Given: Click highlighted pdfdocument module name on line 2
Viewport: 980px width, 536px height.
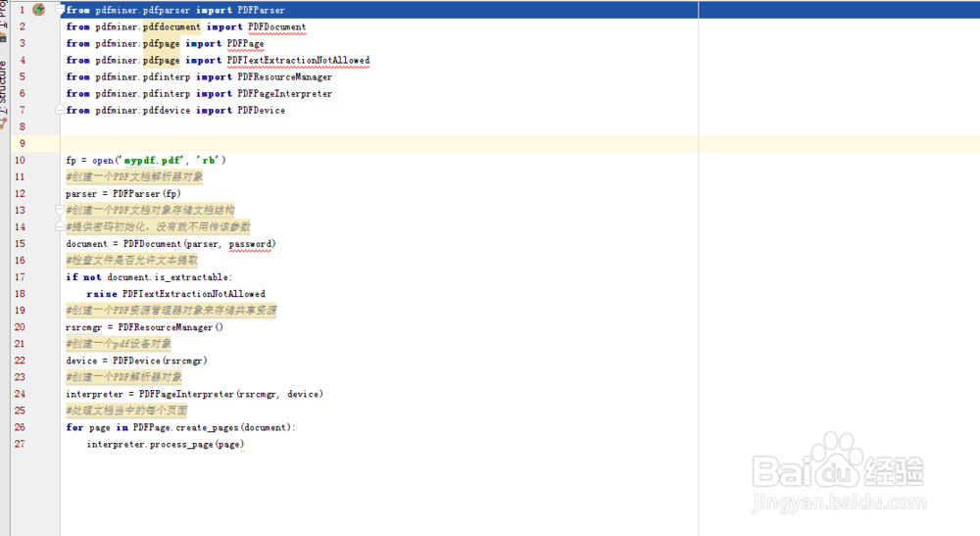Looking at the screenshot, I should [x=171, y=26].
